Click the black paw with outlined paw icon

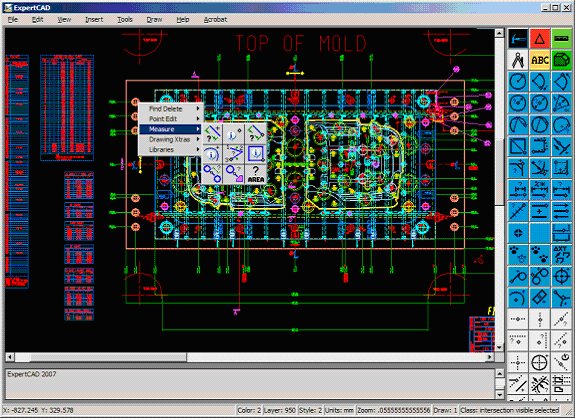(x=518, y=255)
